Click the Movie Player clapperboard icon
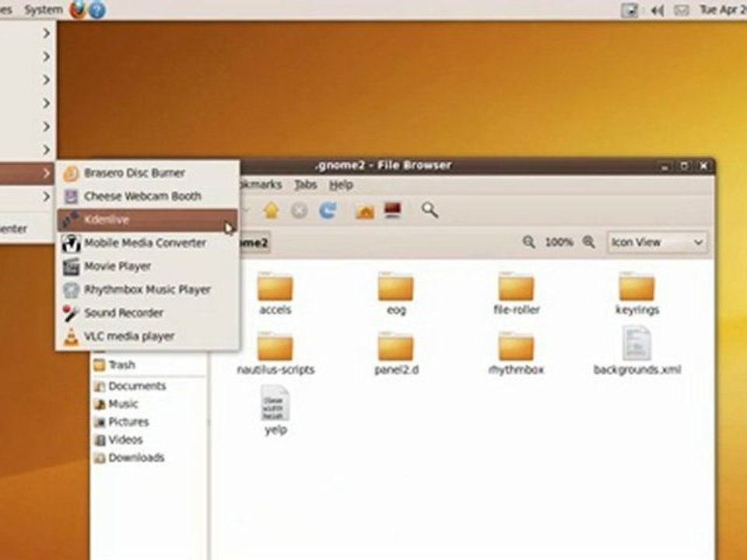Viewport: 747px width, 560px height. (71, 266)
